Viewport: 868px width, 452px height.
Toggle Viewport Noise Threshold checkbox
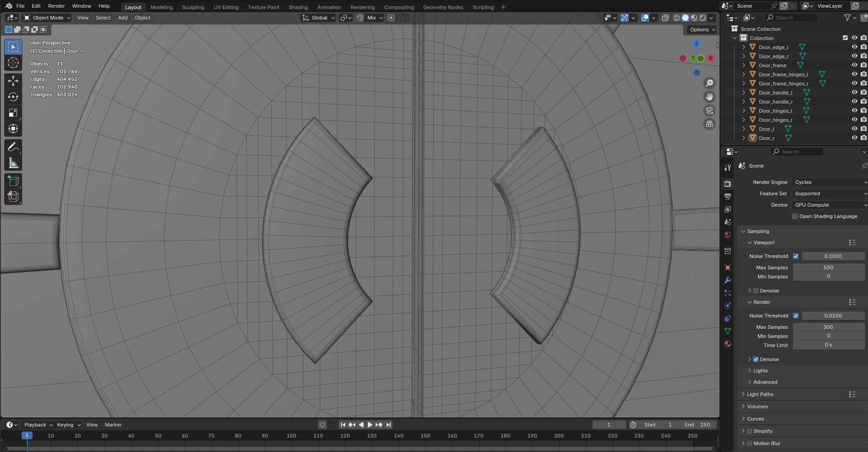[796, 256]
